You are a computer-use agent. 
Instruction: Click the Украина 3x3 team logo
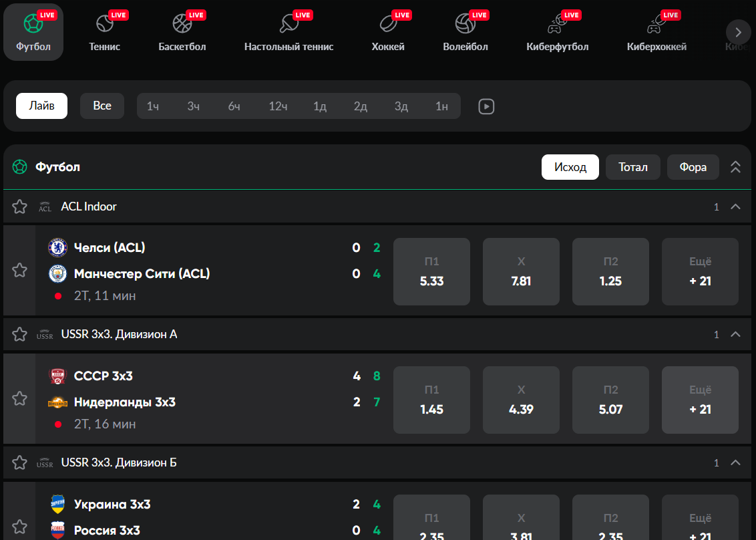pyautogui.click(x=58, y=505)
